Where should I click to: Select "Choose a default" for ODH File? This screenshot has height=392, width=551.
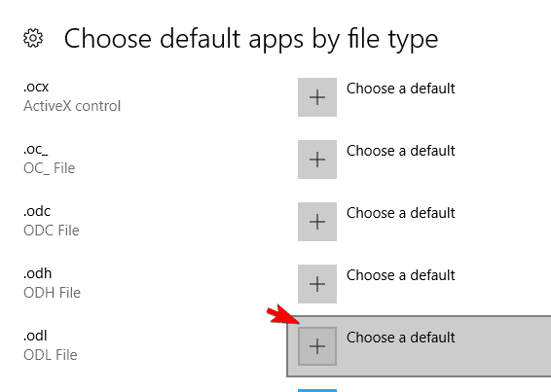(401, 275)
